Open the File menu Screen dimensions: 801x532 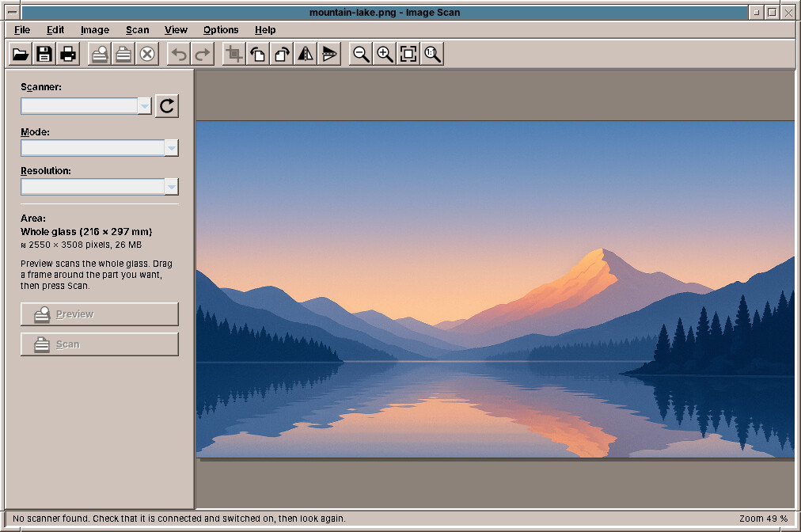click(x=22, y=30)
